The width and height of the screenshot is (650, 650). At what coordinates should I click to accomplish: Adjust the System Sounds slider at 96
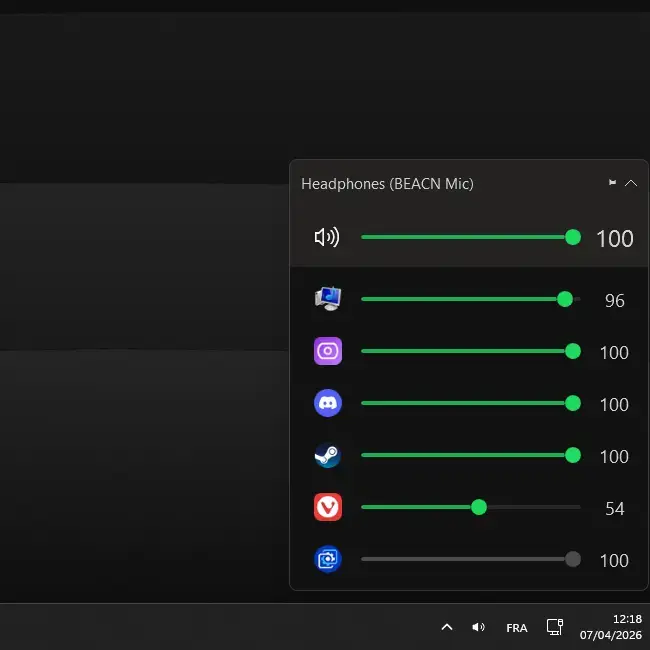coord(471,299)
